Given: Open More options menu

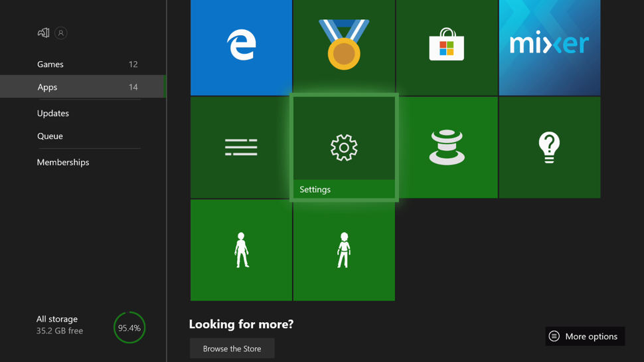Looking at the screenshot, I should point(585,336).
